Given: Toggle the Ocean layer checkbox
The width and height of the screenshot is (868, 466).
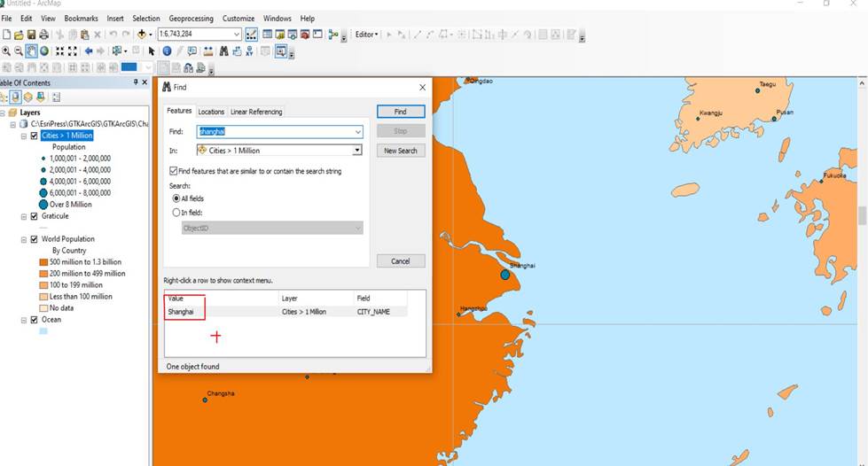Looking at the screenshot, I should pyautogui.click(x=35, y=320).
